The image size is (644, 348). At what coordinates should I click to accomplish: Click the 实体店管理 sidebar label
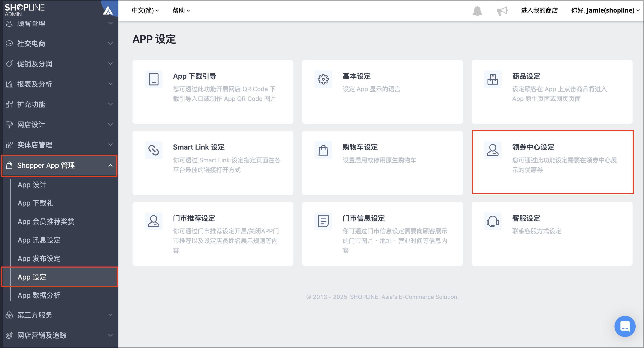point(35,145)
